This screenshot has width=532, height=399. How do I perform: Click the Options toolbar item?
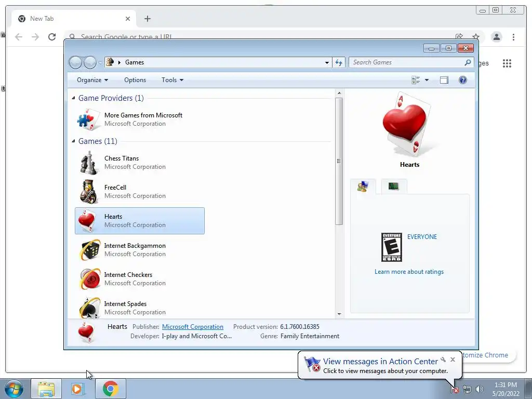135,80
